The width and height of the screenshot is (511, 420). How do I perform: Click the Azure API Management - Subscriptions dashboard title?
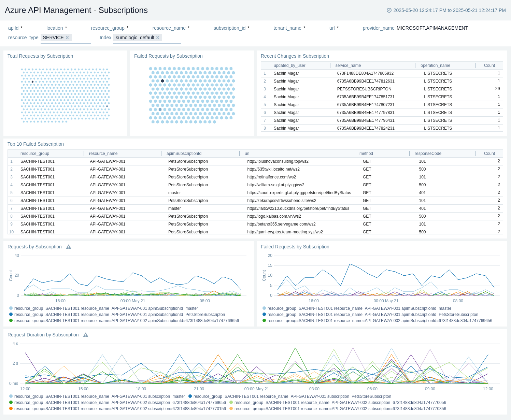[76, 10]
